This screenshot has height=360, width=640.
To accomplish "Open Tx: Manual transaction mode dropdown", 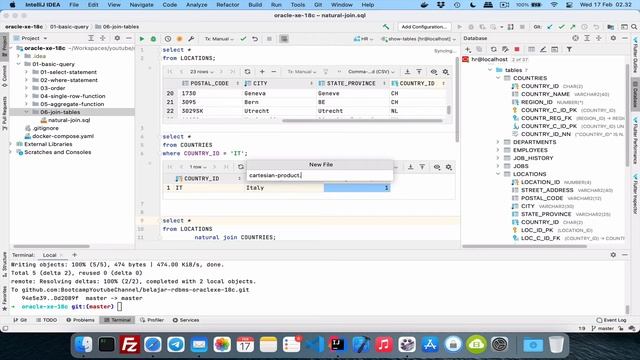I will coord(219,39).
